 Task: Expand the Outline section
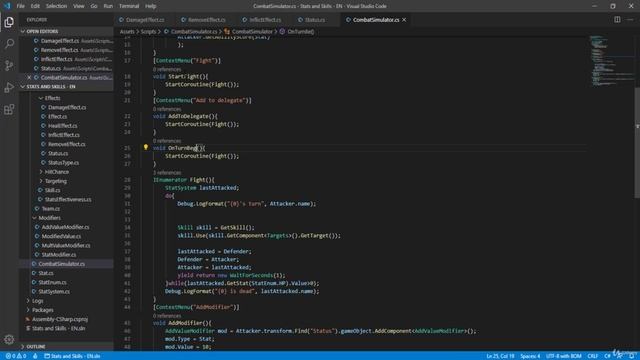[x=36, y=347]
